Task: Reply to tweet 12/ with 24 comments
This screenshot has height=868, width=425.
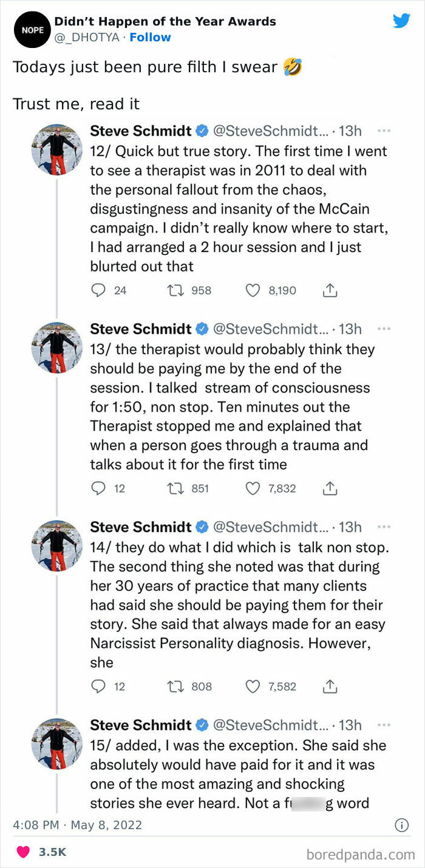Action: 98,290
